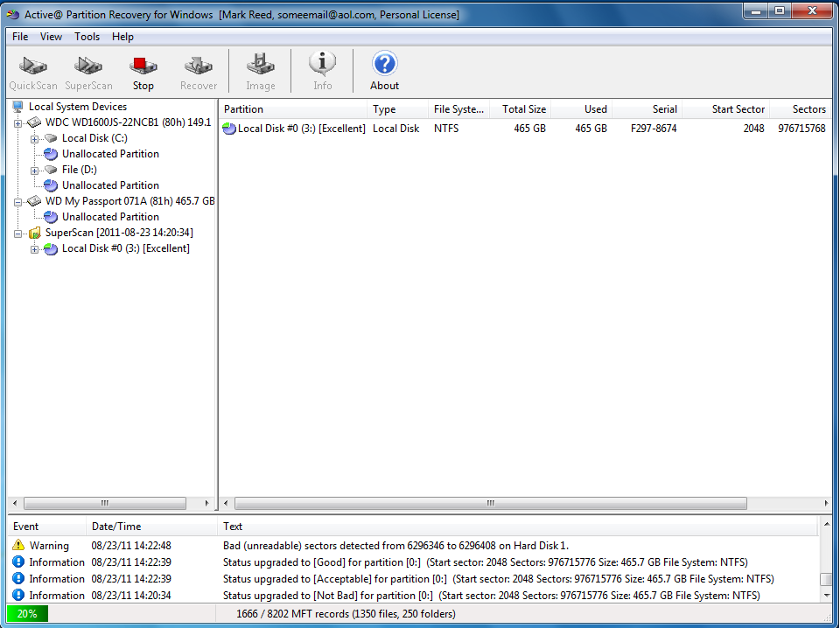Click partition icon in the tree's Local Disk #0
The height and width of the screenshot is (628, 840).
(x=51, y=249)
